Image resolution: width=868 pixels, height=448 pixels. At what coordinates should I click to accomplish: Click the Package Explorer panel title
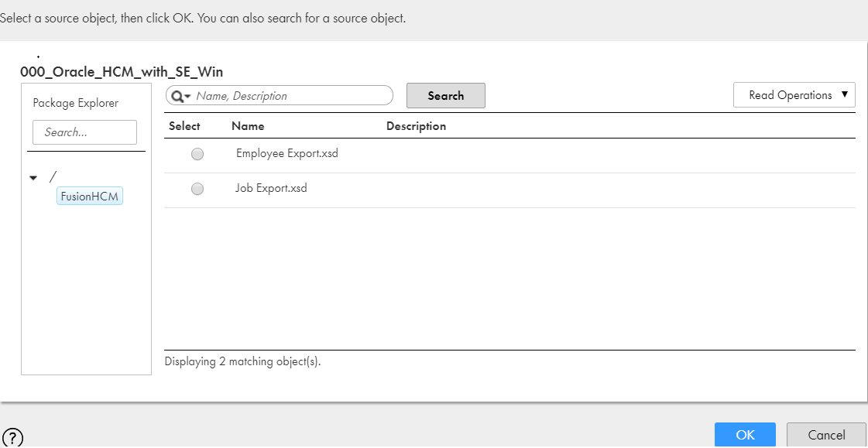76,103
